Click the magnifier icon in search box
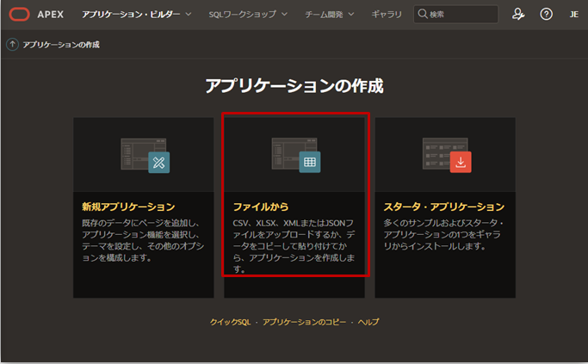The image size is (588, 364). [422, 15]
